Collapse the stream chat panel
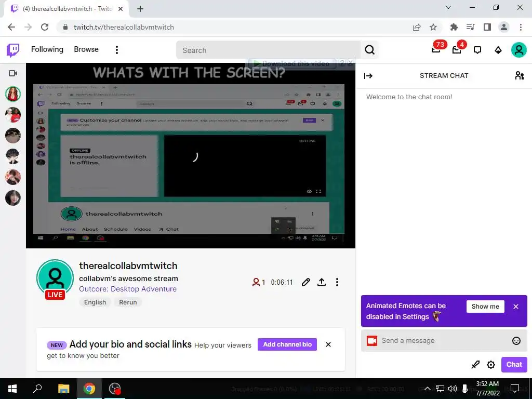The height and width of the screenshot is (399, 532). tap(368, 76)
